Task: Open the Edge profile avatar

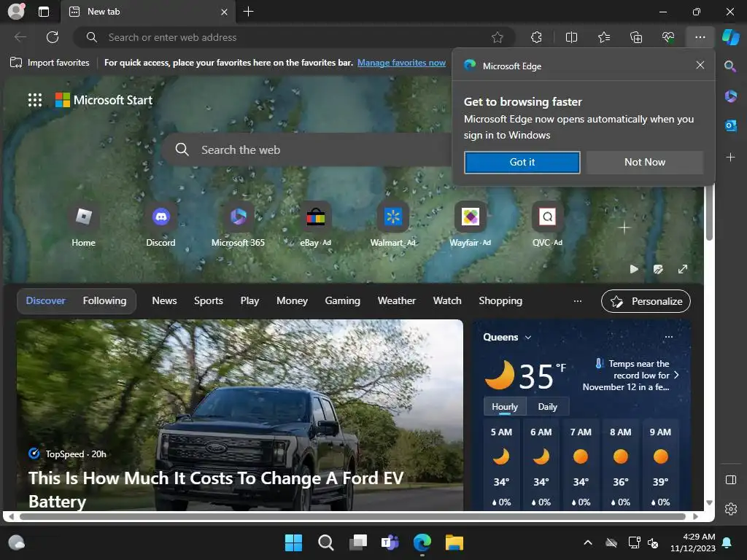Action: [16, 12]
